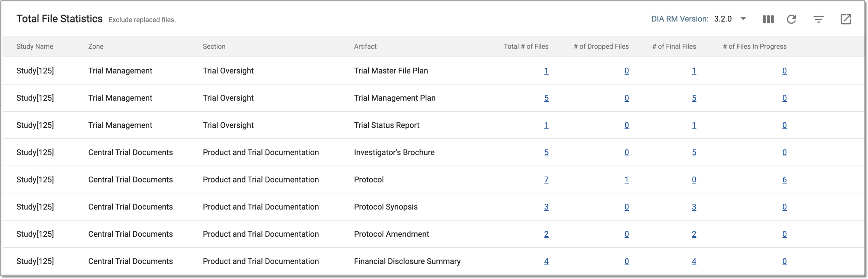Select the Protocol Amendment artifact cell
This screenshot has width=868, height=279.
coord(392,234)
